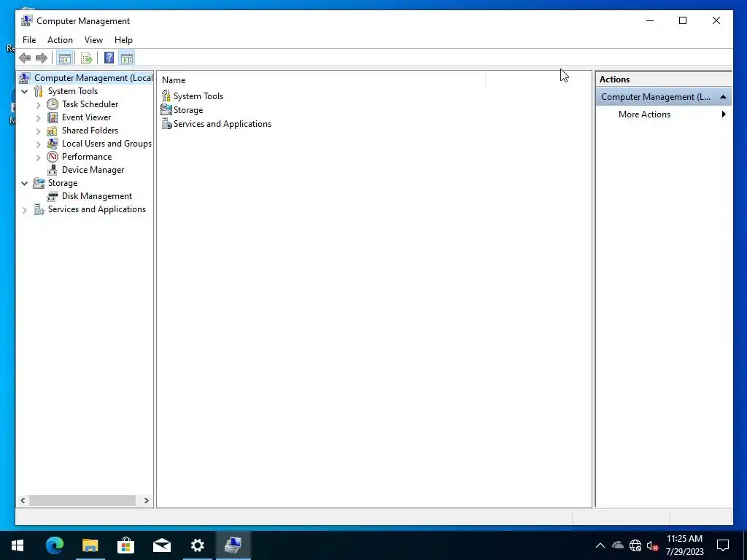Open File Explorer from the taskbar
Screen dimensions: 747x560
90,545
